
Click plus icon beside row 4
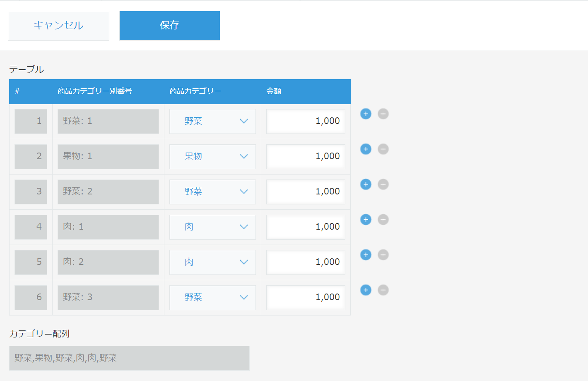(366, 219)
